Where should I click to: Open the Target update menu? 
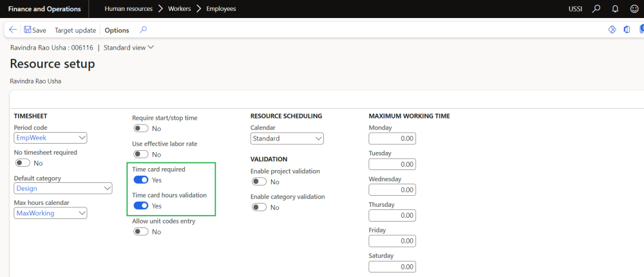coord(75,30)
